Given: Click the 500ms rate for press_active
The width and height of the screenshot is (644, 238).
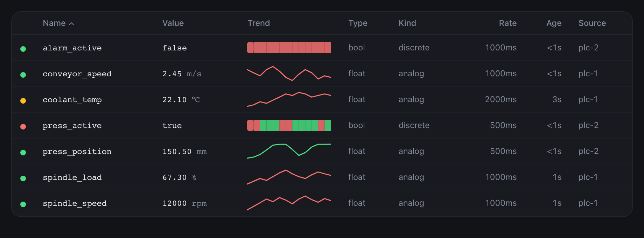Looking at the screenshot, I should coord(503,125).
